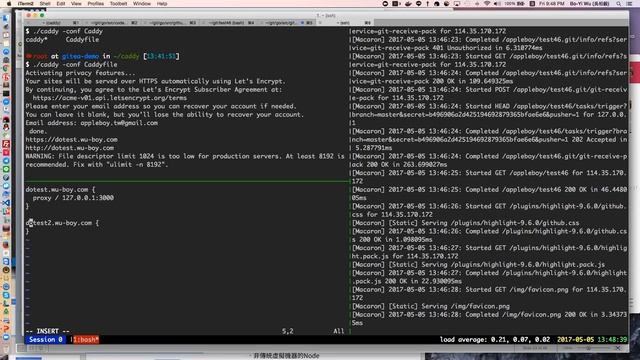The width and height of the screenshot is (640, 360).
Task: Click the '-- INSERT --' mode indicator
Action: (48, 331)
